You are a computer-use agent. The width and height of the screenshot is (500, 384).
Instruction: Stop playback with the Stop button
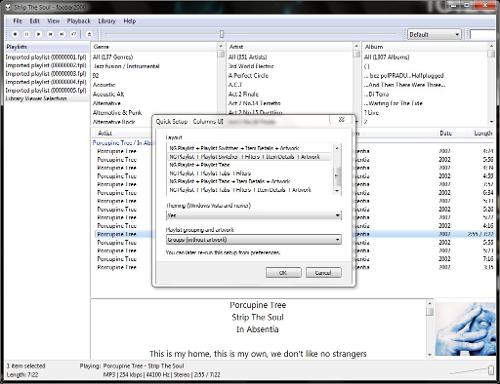[x=15, y=34]
